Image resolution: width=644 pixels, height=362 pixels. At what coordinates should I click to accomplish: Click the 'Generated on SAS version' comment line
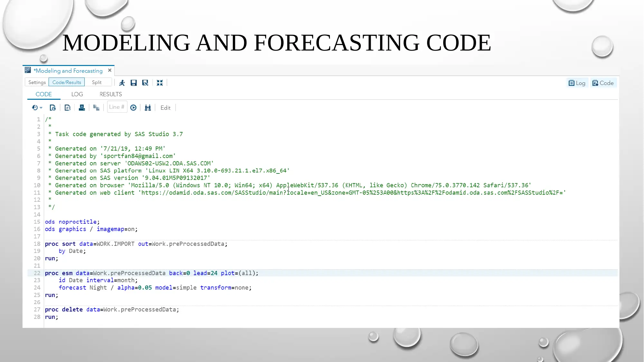click(129, 178)
